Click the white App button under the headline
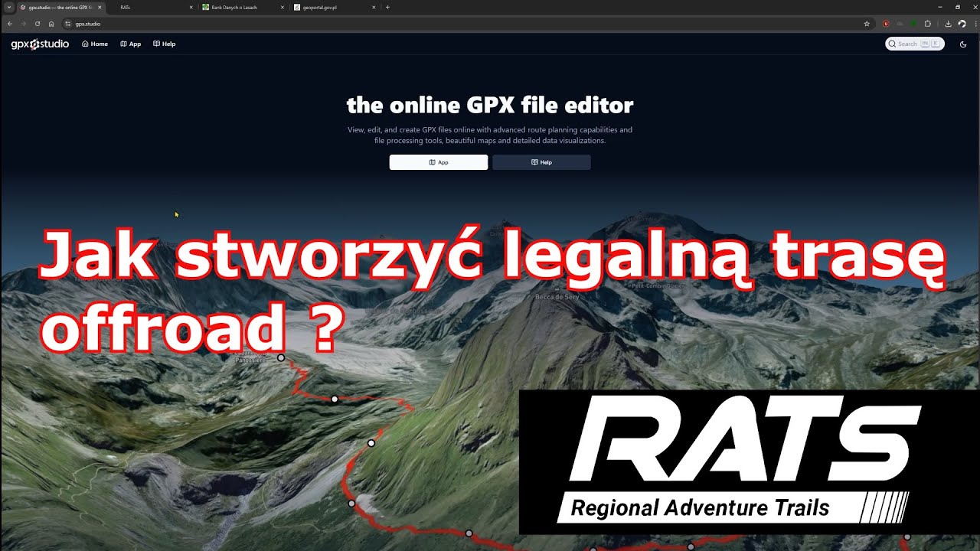The height and width of the screenshot is (551, 980). (x=439, y=162)
